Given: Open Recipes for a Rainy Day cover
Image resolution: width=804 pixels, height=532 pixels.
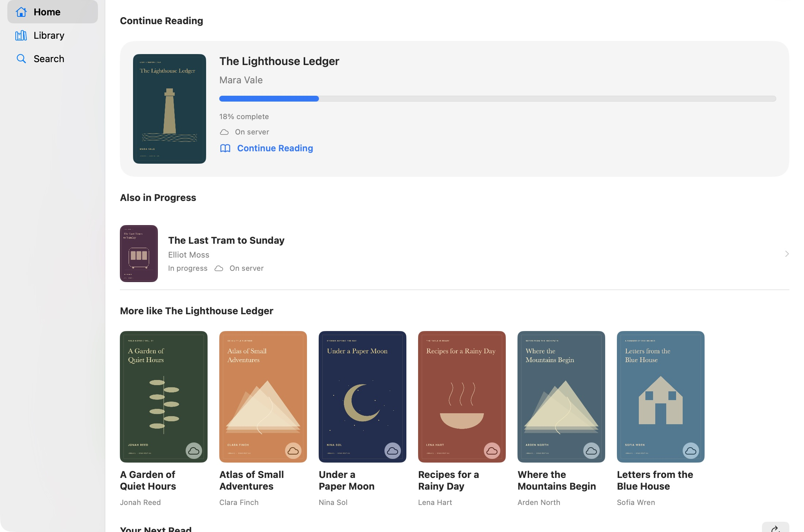Looking at the screenshot, I should [x=462, y=397].
